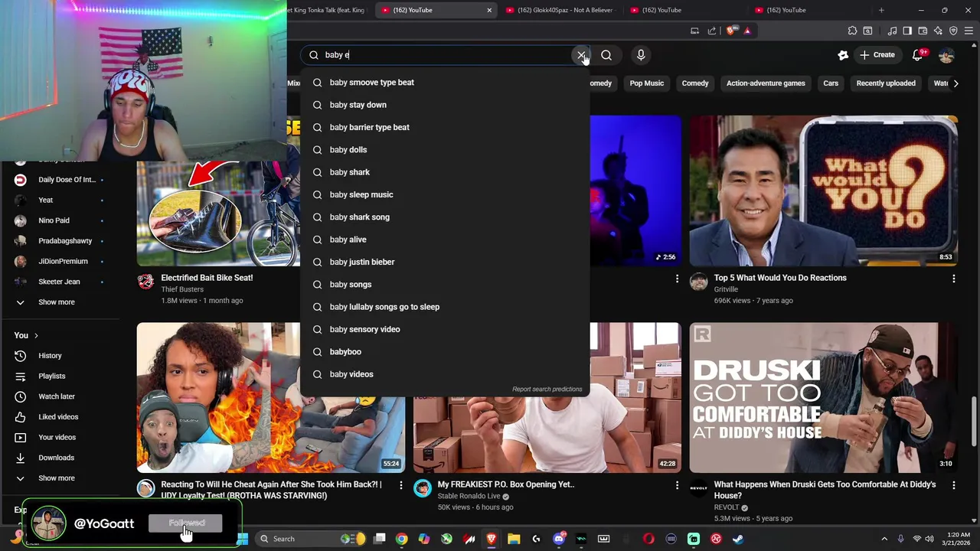Open options for 'What Would You Do Reactions' video
Image resolution: width=980 pixels, height=551 pixels.
pos(953,279)
